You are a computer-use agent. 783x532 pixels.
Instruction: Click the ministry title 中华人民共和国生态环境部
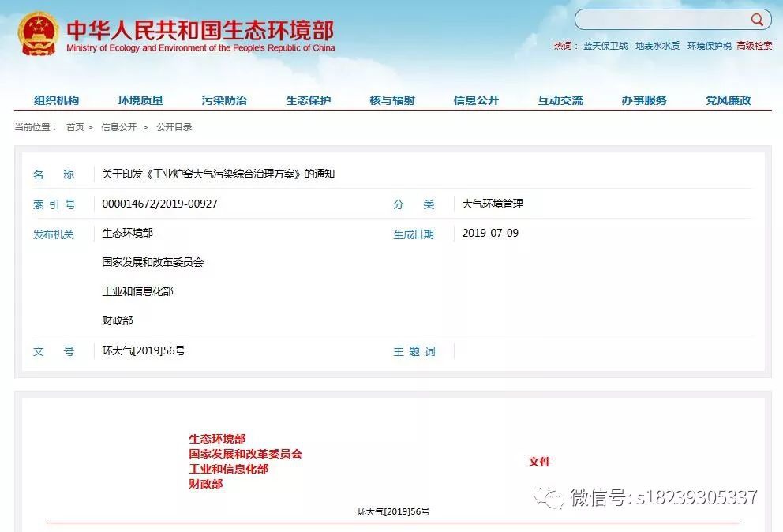click(200, 30)
